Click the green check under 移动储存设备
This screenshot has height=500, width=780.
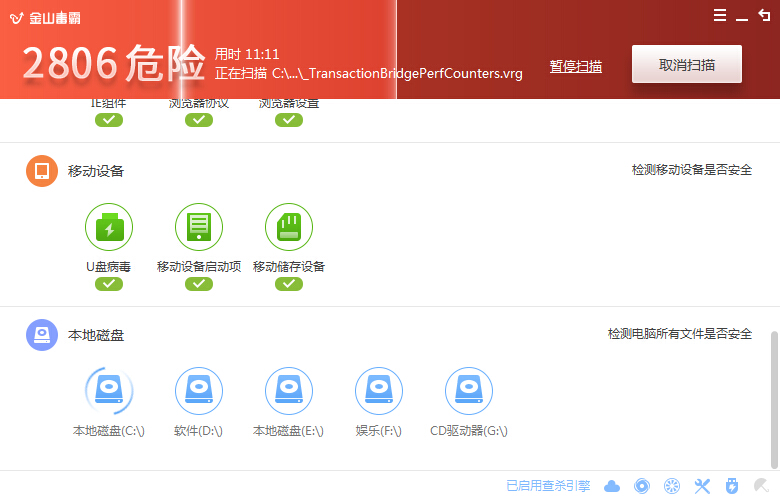pyautogui.click(x=289, y=284)
